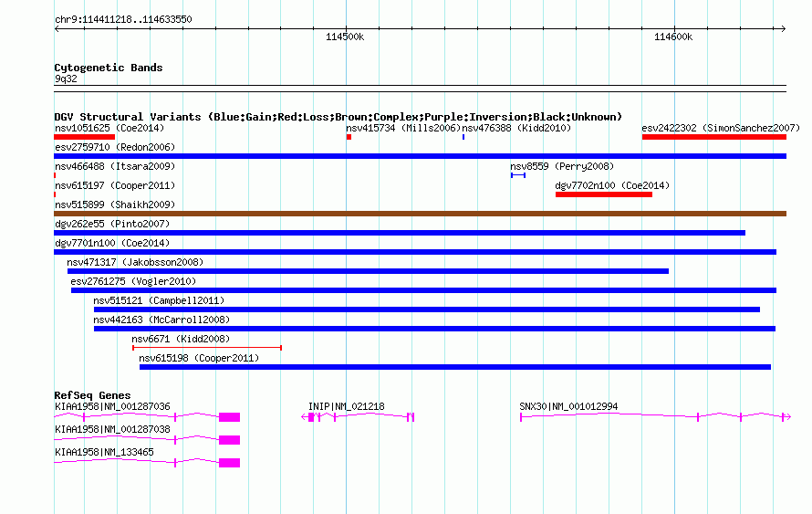
Task: Select the blue bar under nsv442163
Action: 434,329
